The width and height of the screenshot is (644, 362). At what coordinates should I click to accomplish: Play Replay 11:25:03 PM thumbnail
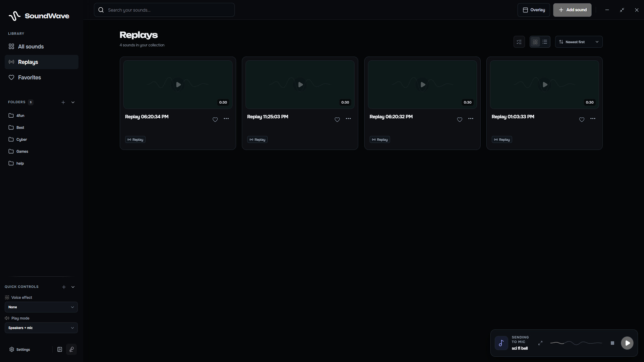coord(300,85)
